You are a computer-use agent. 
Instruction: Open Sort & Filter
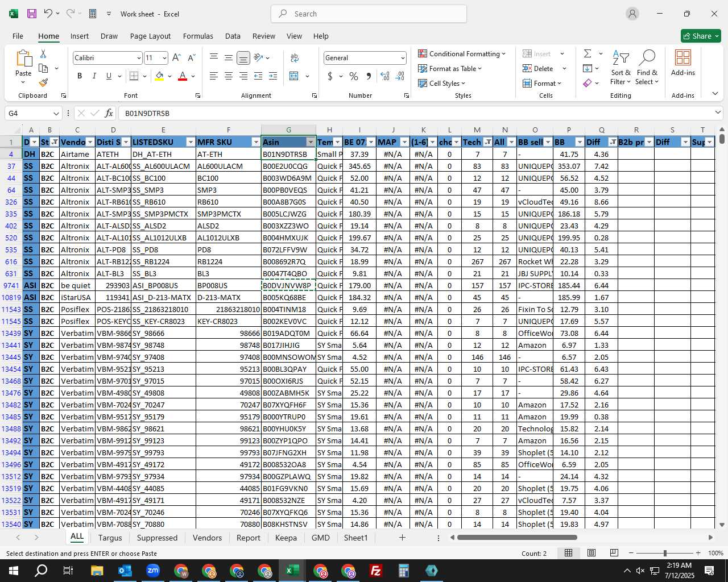pos(621,68)
